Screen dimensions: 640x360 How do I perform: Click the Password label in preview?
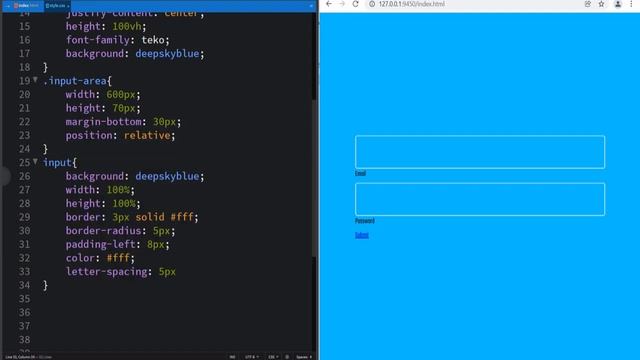point(364,221)
